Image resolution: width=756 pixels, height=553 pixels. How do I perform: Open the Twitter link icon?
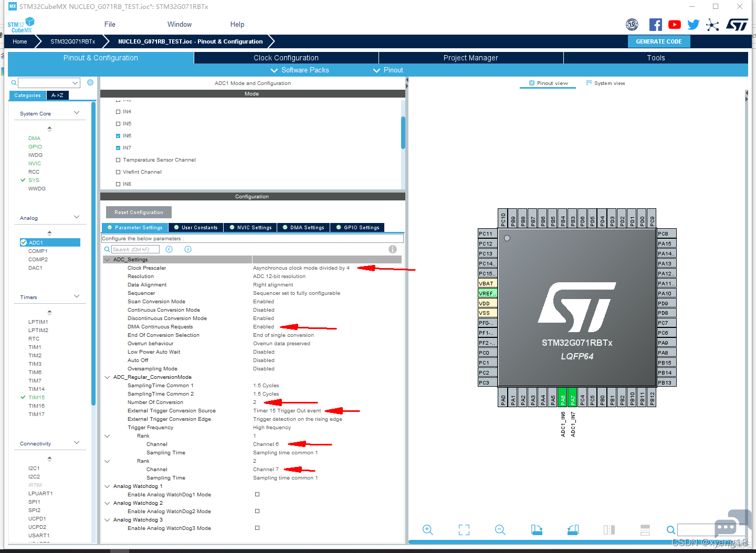(x=694, y=25)
